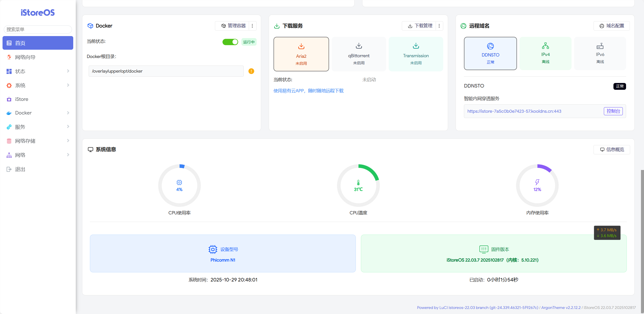Open the DDNSTO kooldns.cn URL link

514,111
